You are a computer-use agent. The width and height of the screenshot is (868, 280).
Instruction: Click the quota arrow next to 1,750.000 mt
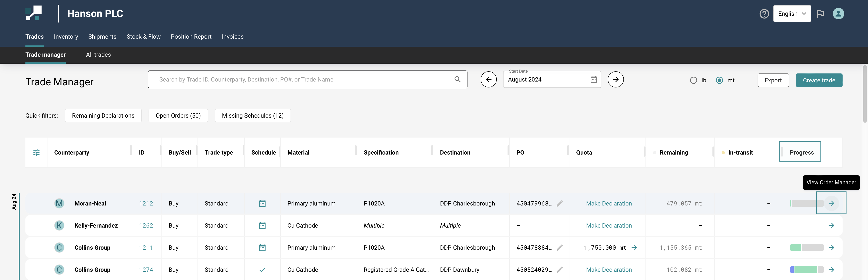coord(634,248)
